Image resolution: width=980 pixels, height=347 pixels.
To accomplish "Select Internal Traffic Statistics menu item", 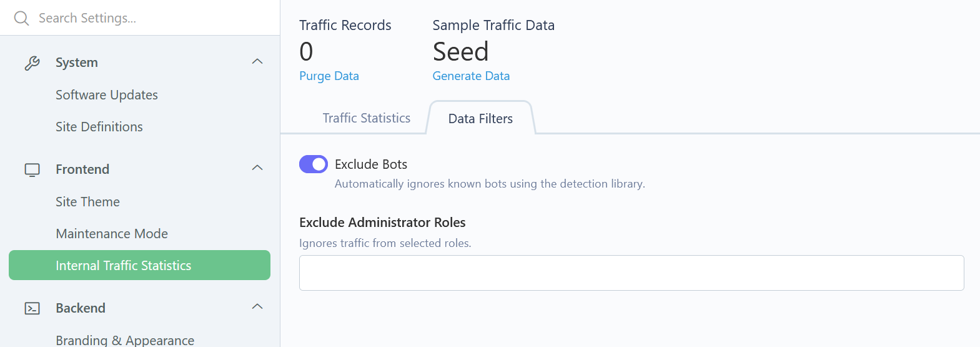I will (x=139, y=266).
